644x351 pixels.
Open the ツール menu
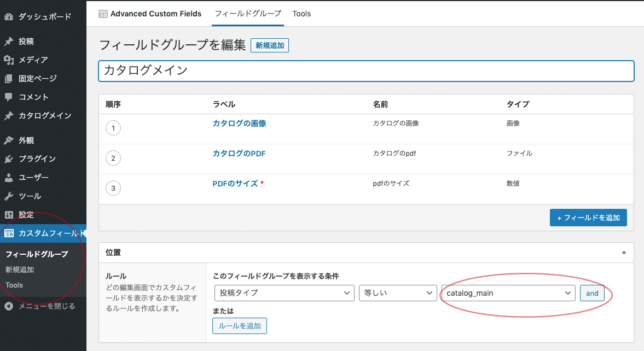point(30,196)
